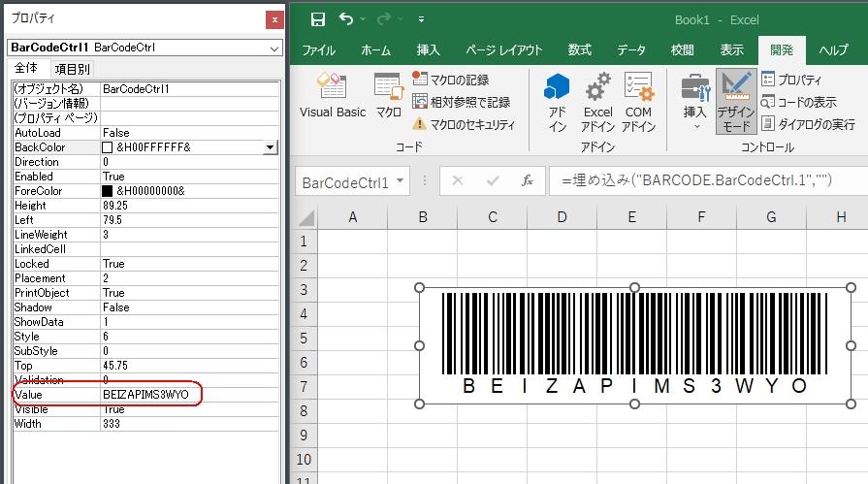Click the Properties (プロパティ) ribbon button
The height and width of the screenshot is (484, 868).
[791, 80]
